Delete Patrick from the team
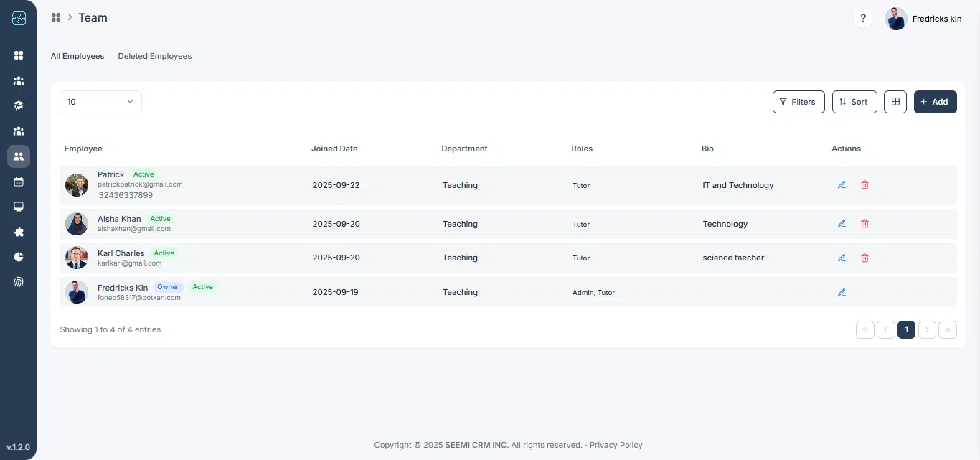This screenshot has width=980, height=460. click(x=864, y=184)
